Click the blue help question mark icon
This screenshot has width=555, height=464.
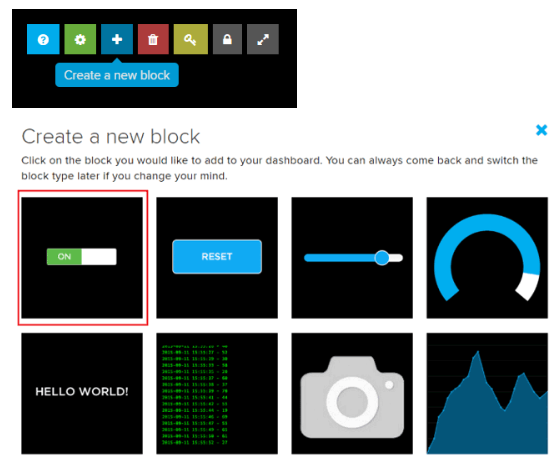pyautogui.click(x=43, y=39)
